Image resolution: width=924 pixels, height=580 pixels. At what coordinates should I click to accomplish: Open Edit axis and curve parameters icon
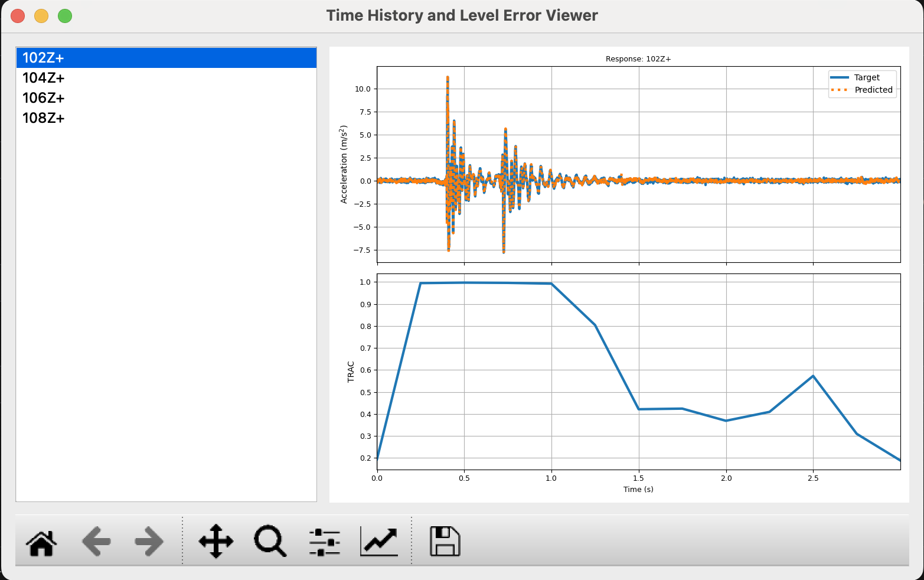click(x=379, y=541)
